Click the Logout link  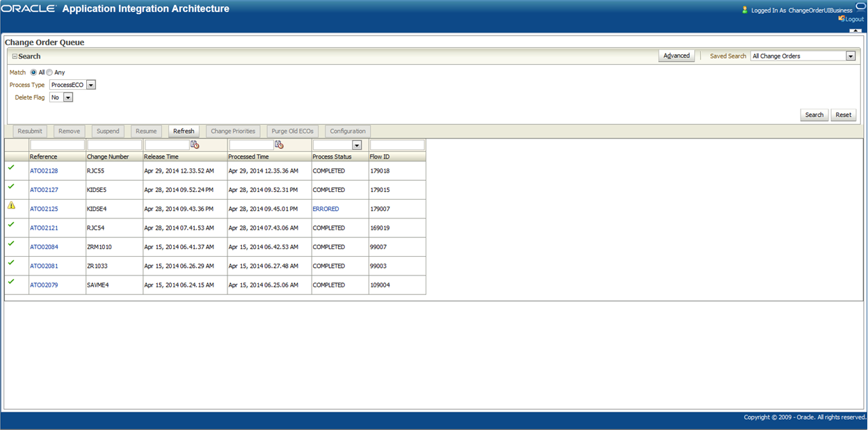854,19
